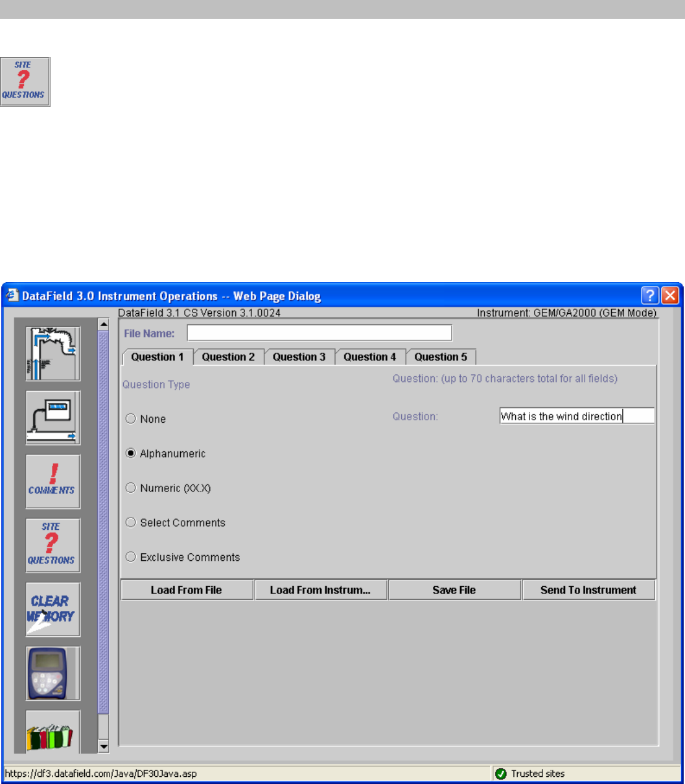Click the Question Type label
The width and height of the screenshot is (685, 784).
[156, 385]
